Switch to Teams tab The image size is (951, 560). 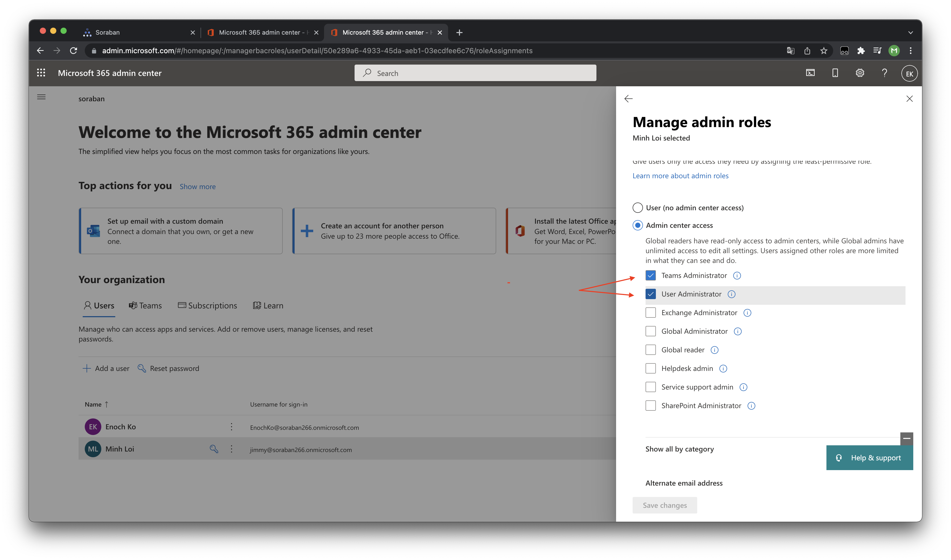coord(145,306)
